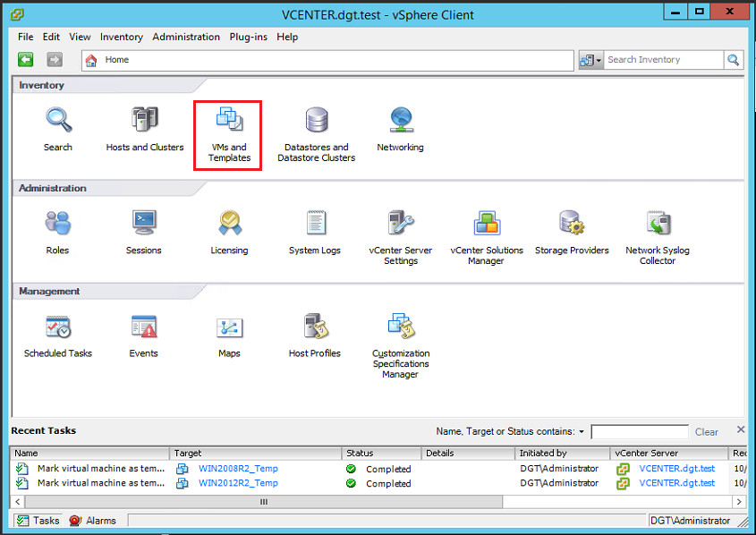Open the Sessions icon
This screenshot has height=535, width=756.
pos(144,223)
